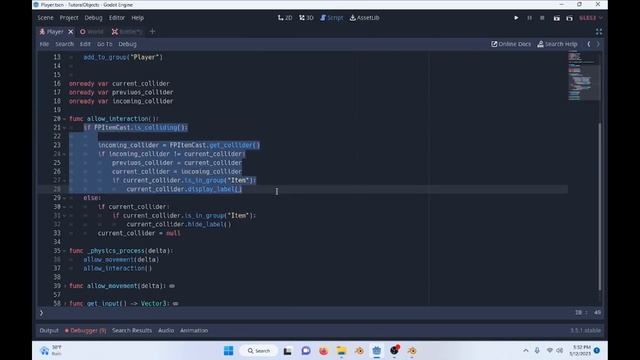The image size is (640, 360).
Task: Open the script editor Debug menu
Action: (127, 44)
